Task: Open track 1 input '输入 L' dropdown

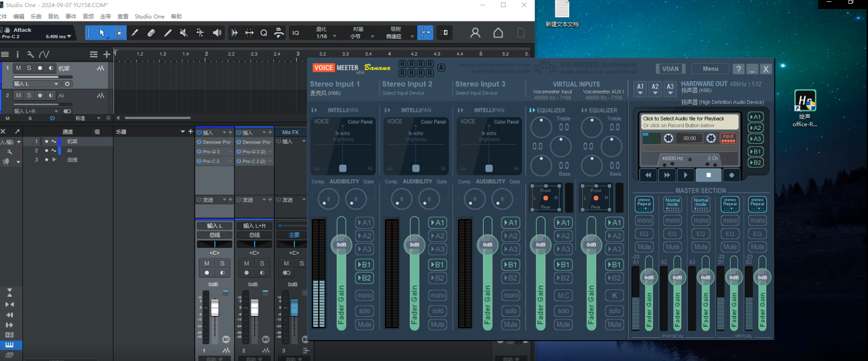Action: point(37,84)
